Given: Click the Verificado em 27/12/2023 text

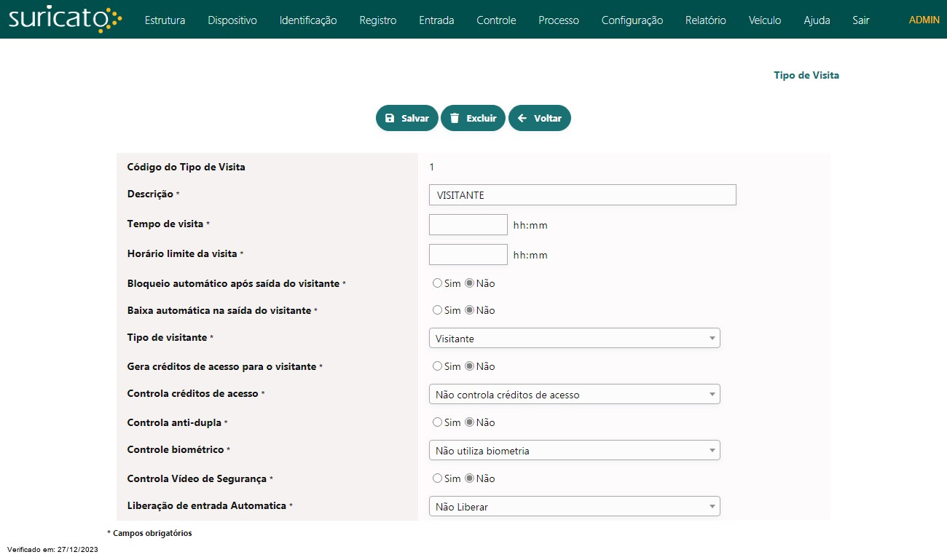Looking at the screenshot, I should pyautogui.click(x=52, y=550).
